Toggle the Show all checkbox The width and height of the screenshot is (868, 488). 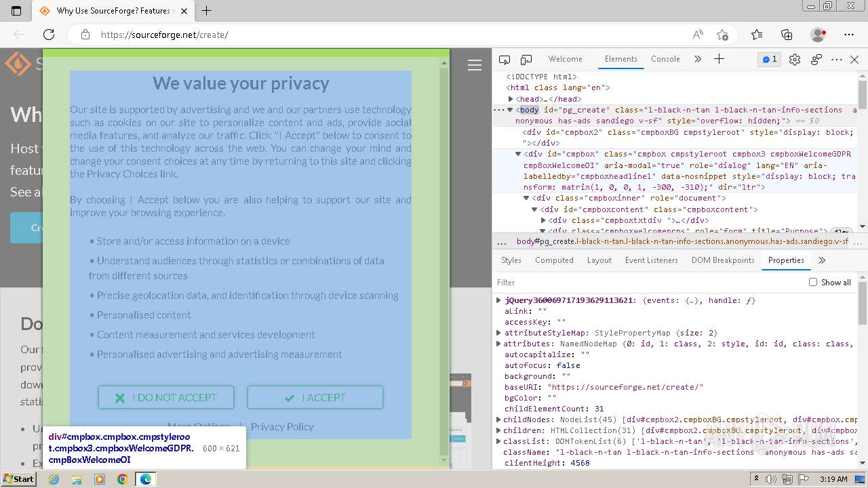pos(813,282)
